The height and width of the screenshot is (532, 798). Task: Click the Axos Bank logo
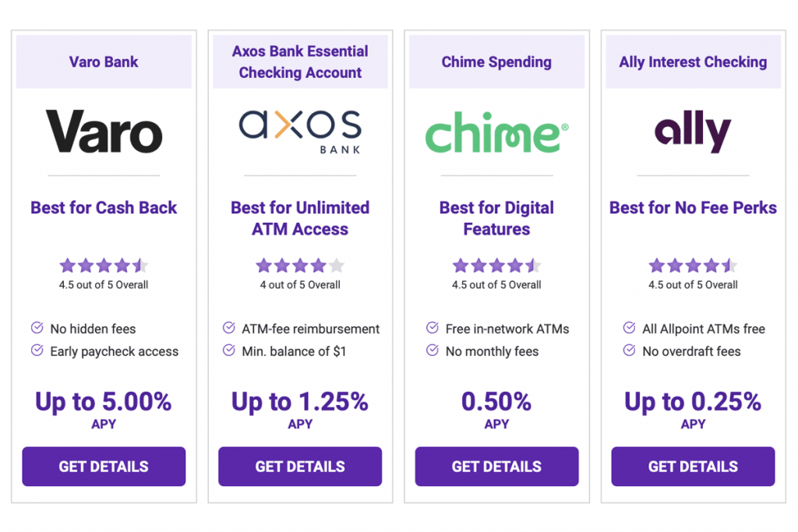click(x=300, y=130)
